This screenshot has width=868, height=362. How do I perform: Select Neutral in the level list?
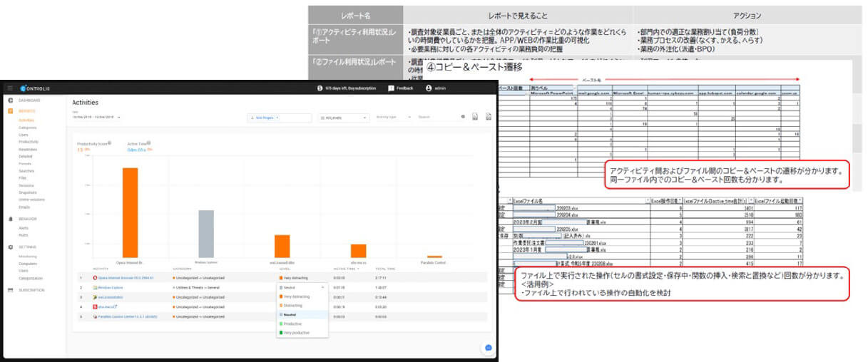303,314
